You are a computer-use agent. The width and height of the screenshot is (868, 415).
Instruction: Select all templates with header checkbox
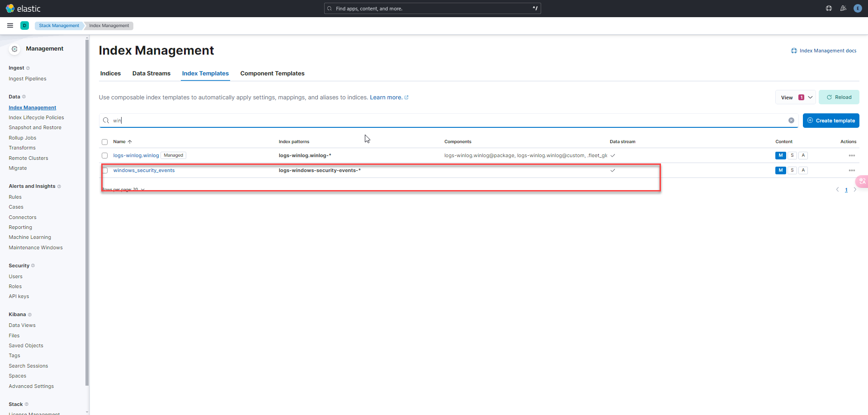(105, 142)
